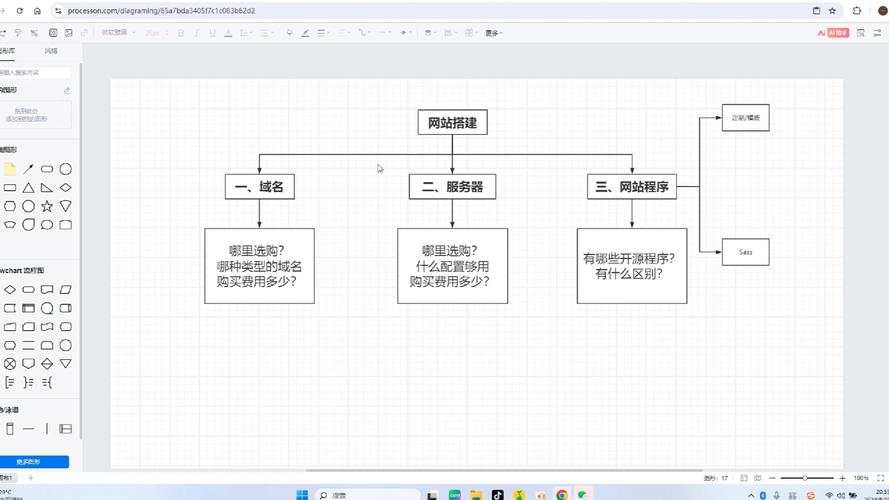Open the font family dropdown
This screenshot has width=889, height=500.
118,33
